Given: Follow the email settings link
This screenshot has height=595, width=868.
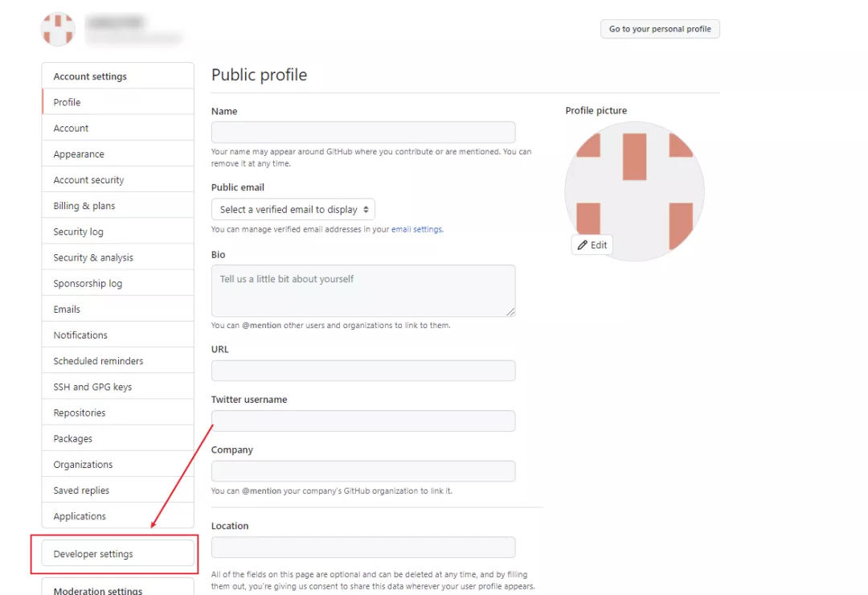Looking at the screenshot, I should pyautogui.click(x=416, y=229).
